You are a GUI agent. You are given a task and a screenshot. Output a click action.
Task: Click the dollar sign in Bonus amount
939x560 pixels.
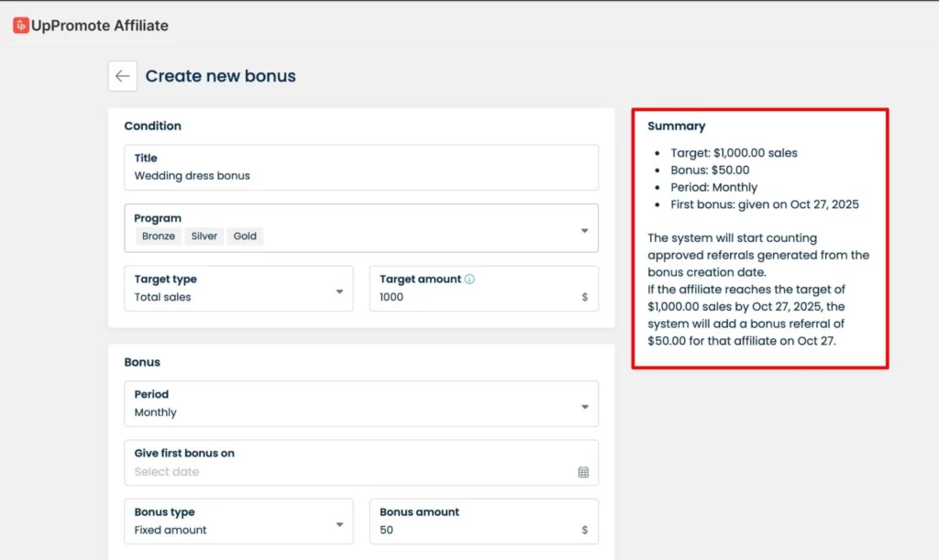584,530
